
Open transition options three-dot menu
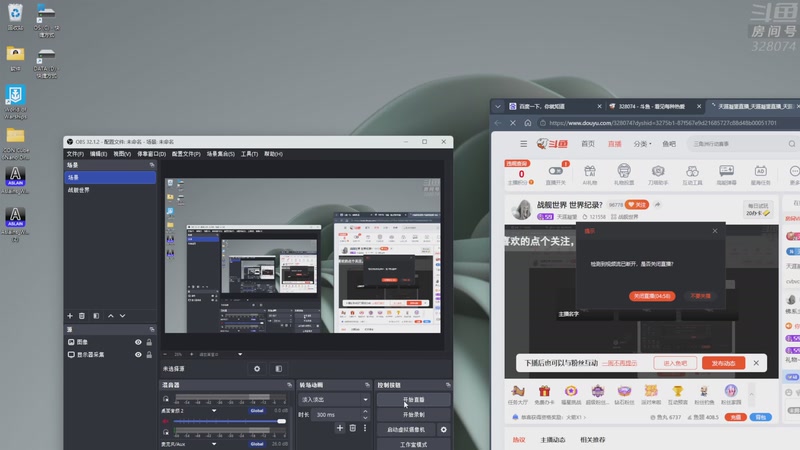click(365, 428)
